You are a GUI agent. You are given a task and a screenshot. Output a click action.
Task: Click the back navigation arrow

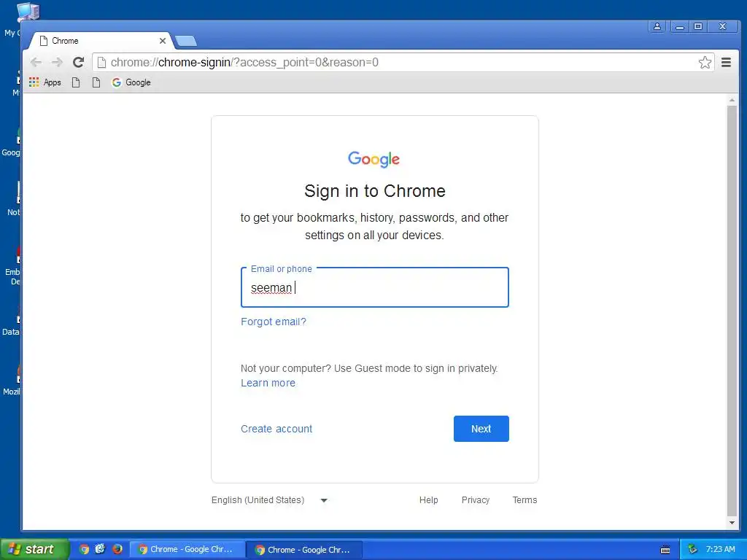click(36, 63)
